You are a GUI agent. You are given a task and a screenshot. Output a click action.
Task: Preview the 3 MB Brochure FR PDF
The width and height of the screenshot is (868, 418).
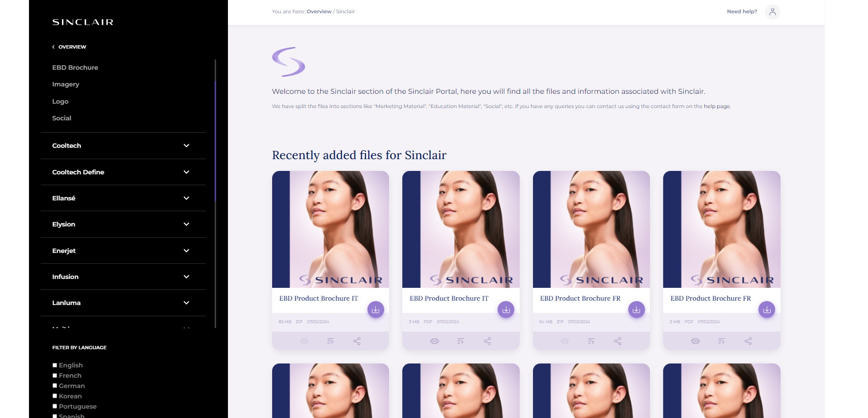695,341
